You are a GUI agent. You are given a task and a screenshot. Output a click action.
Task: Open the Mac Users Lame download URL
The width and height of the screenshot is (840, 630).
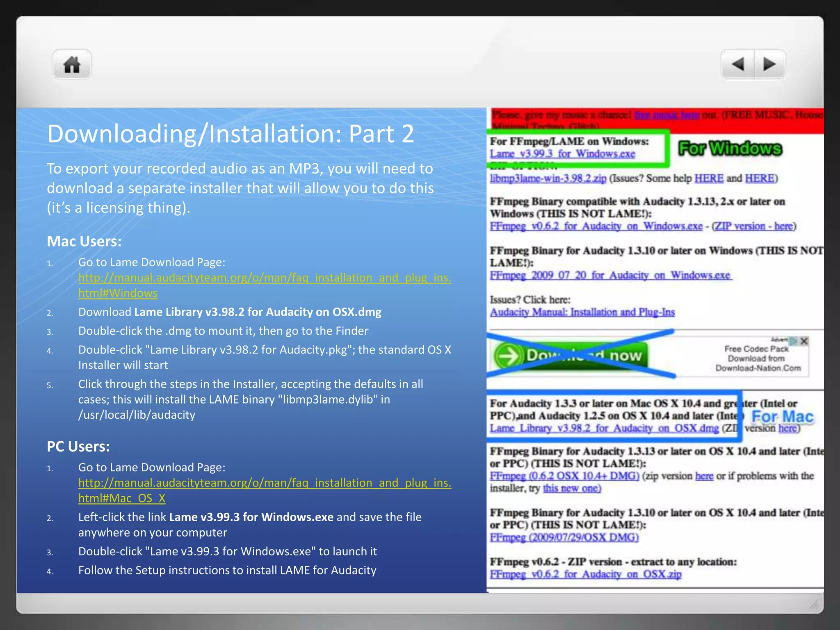[265, 278]
